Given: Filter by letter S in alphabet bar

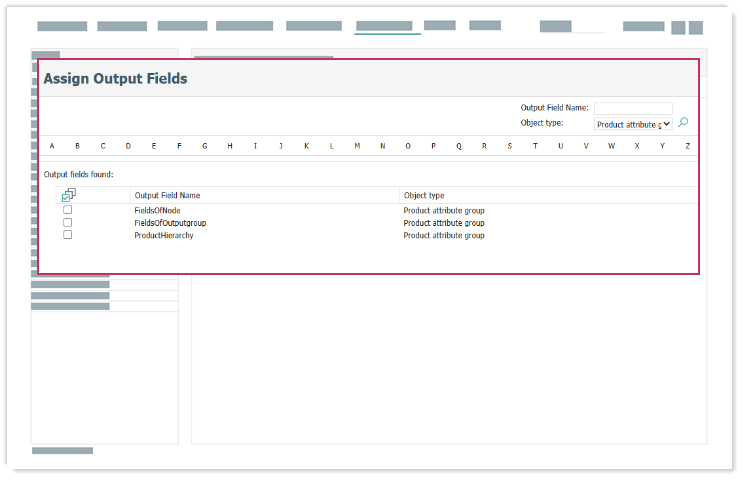Looking at the screenshot, I should pos(509,147).
